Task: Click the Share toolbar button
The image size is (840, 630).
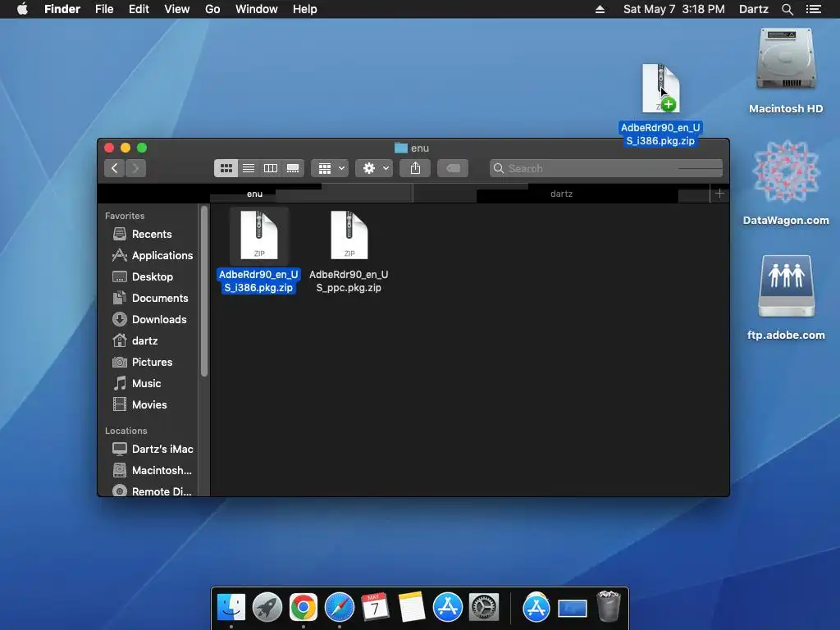Action: 415,168
